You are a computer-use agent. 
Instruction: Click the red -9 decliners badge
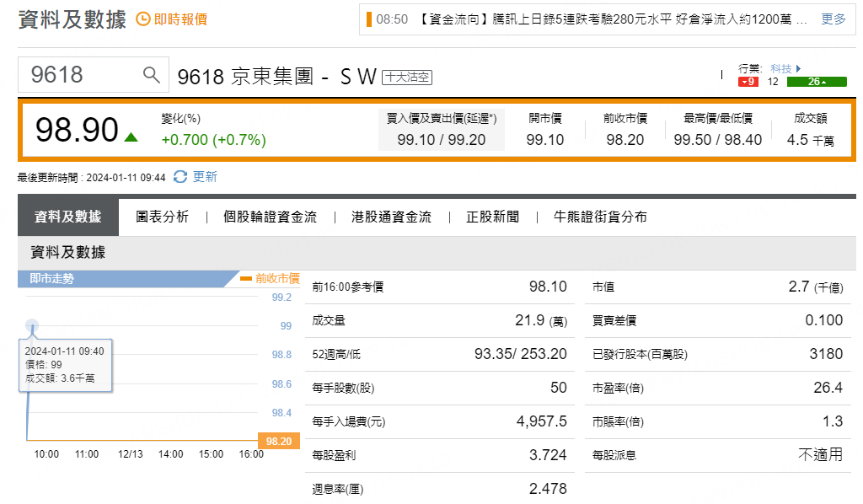[748, 82]
